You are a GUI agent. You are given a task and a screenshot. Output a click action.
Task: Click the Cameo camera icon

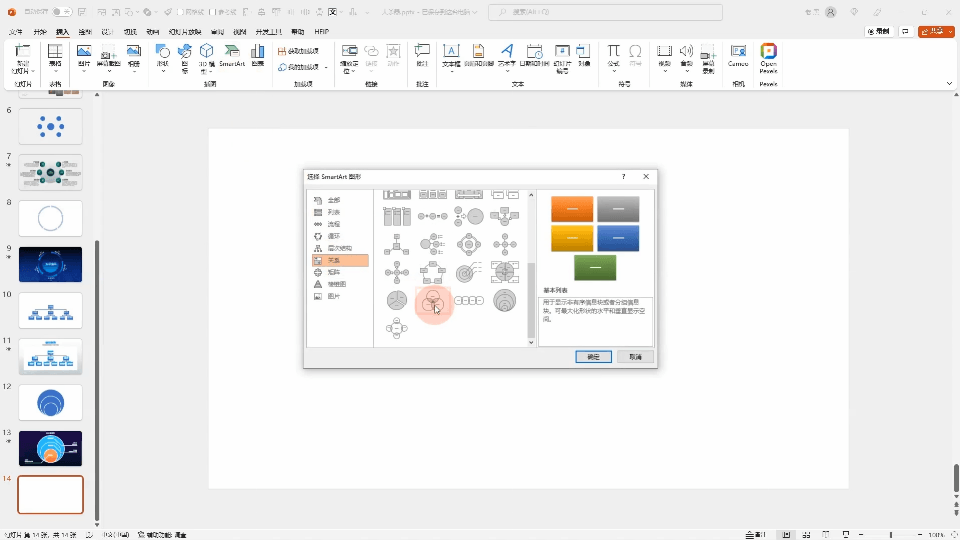(x=738, y=51)
